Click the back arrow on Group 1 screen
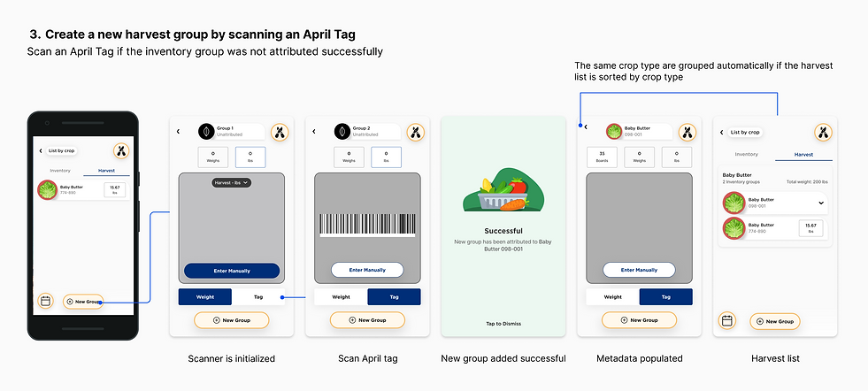 [178, 131]
